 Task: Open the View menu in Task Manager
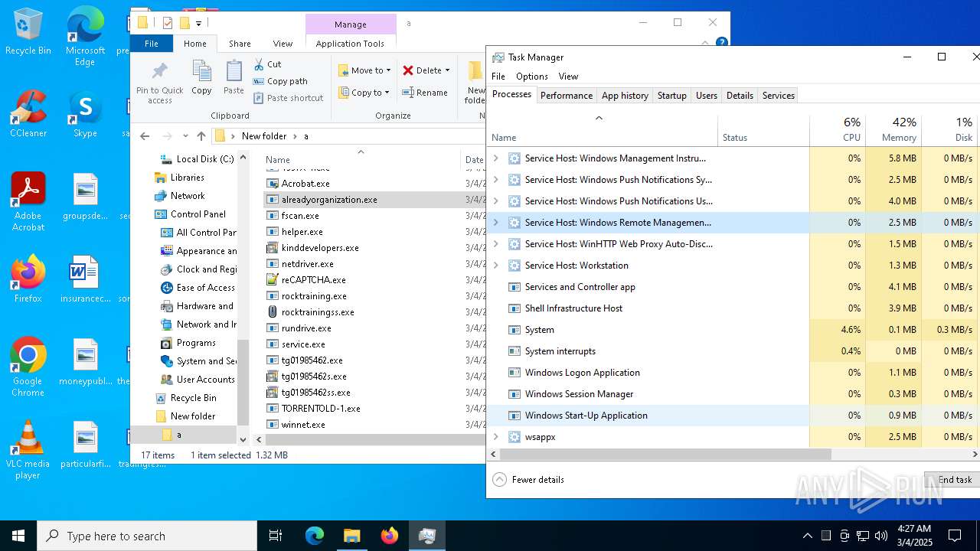[x=568, y=77]
